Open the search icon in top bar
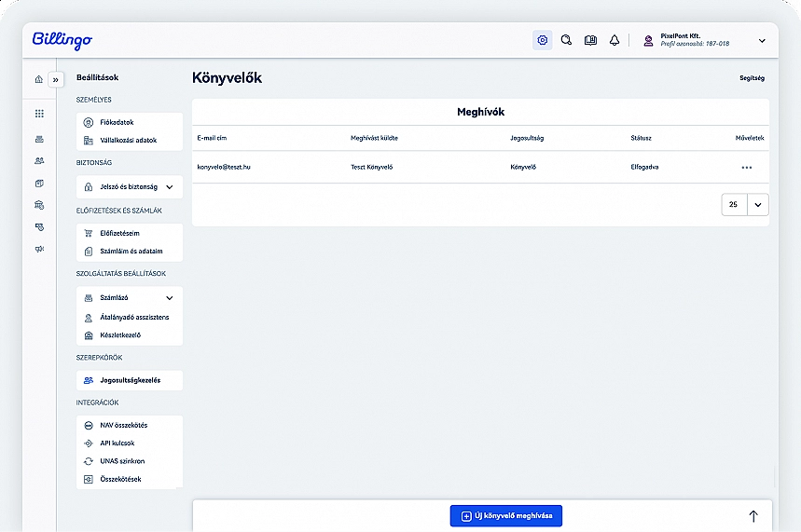 coord(566,40)
